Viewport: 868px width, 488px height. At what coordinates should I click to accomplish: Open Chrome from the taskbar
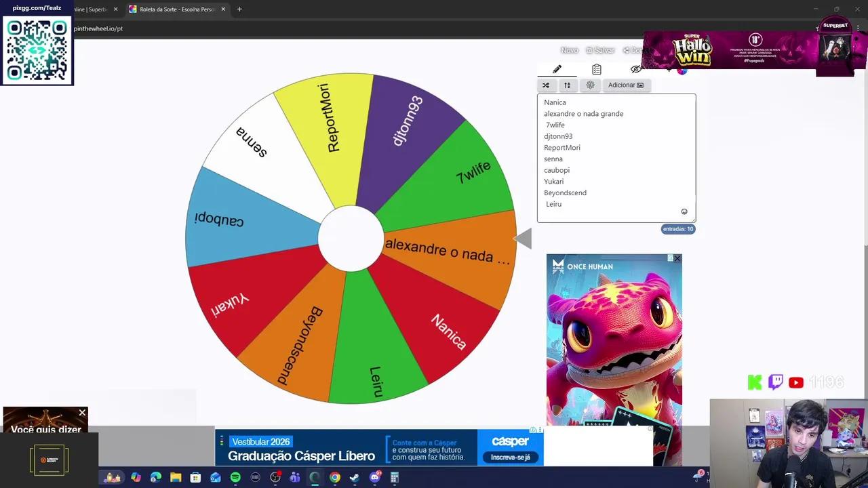point(335,478)
